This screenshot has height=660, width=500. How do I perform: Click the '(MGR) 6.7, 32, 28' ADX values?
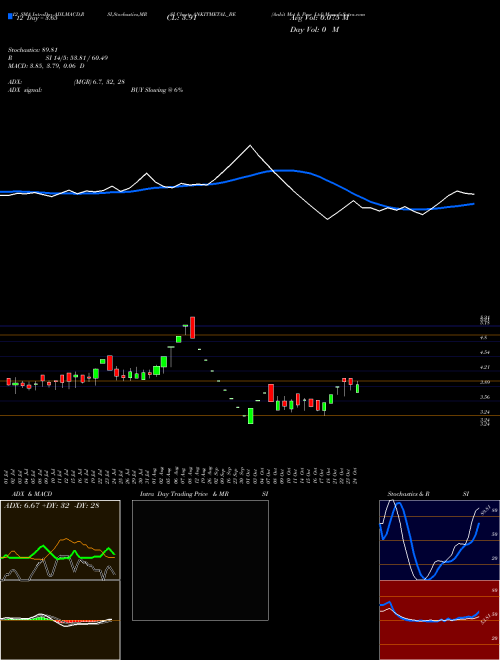click(99, 82)
